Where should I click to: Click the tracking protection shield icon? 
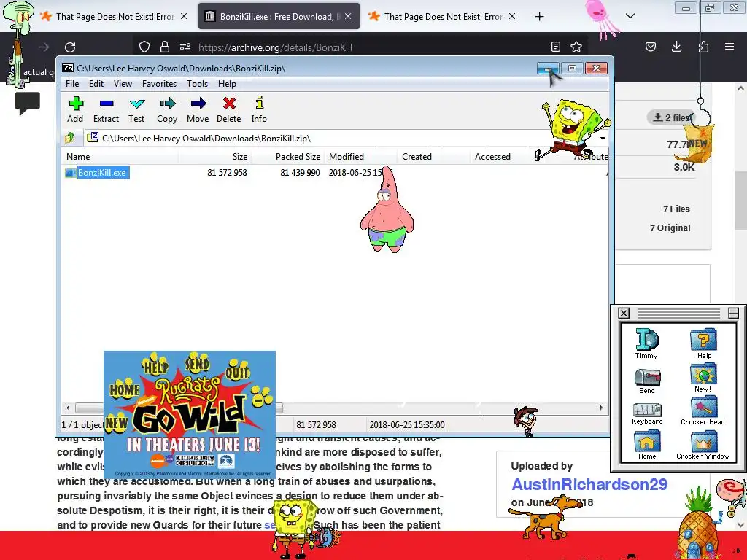(144, 47)
